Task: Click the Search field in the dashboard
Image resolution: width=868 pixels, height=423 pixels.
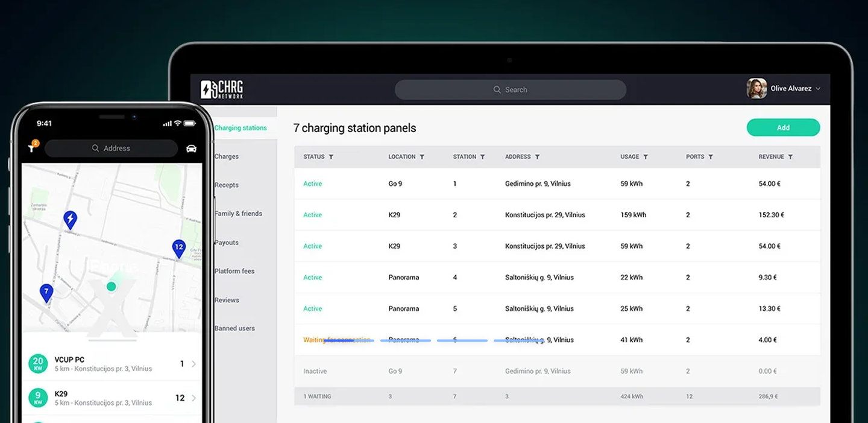Action: click(x=511, y=90)
